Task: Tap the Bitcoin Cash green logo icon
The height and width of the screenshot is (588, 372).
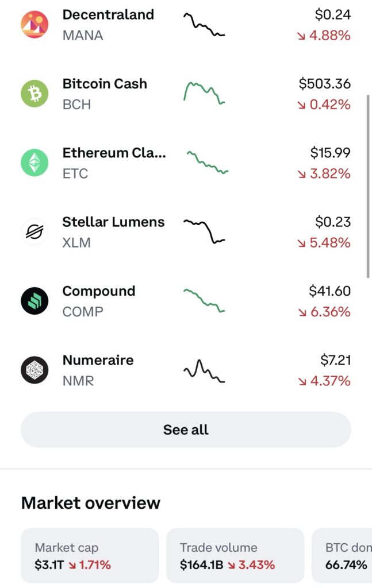Action: coord(34,94)
